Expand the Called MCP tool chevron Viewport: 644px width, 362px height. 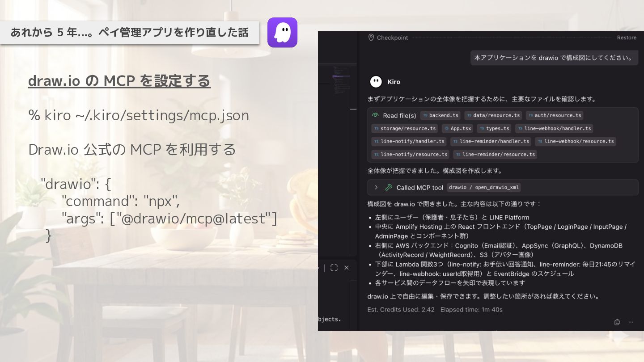click(376, 188)
